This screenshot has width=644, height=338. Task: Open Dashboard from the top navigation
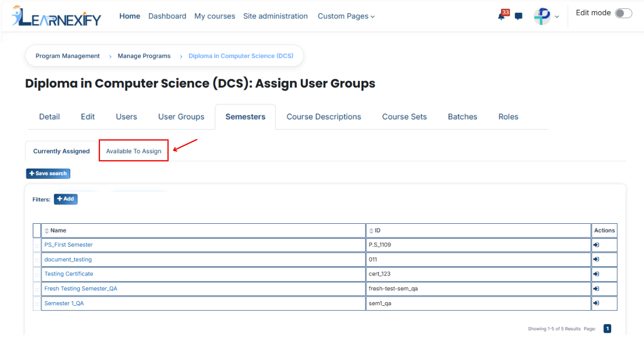(167, 16)
